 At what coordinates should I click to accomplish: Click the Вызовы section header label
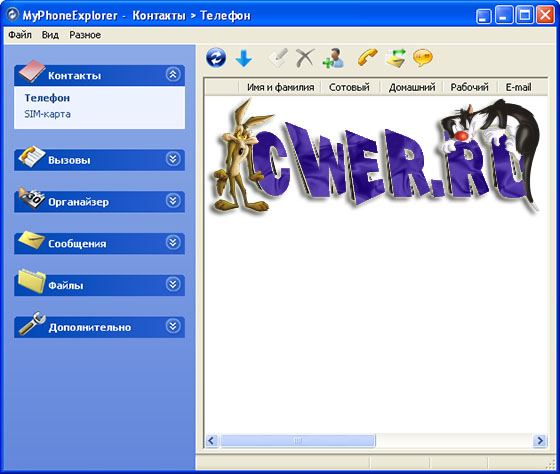pyautogui.click(x=69, y=160)
